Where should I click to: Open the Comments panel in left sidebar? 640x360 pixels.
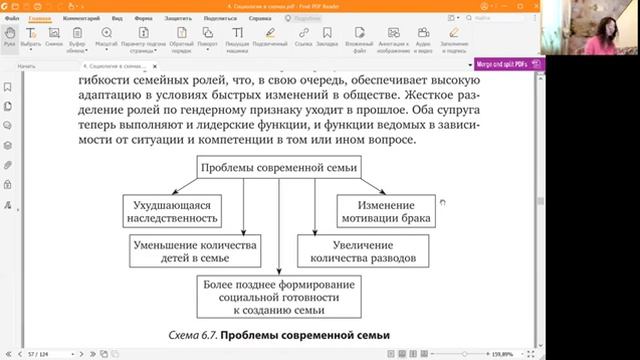click(x=7, y=126)
